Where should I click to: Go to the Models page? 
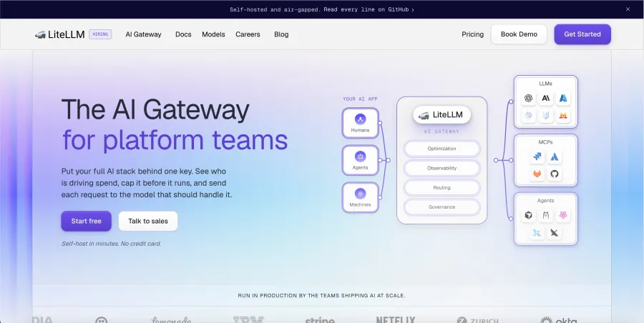[x=213, y=34]
